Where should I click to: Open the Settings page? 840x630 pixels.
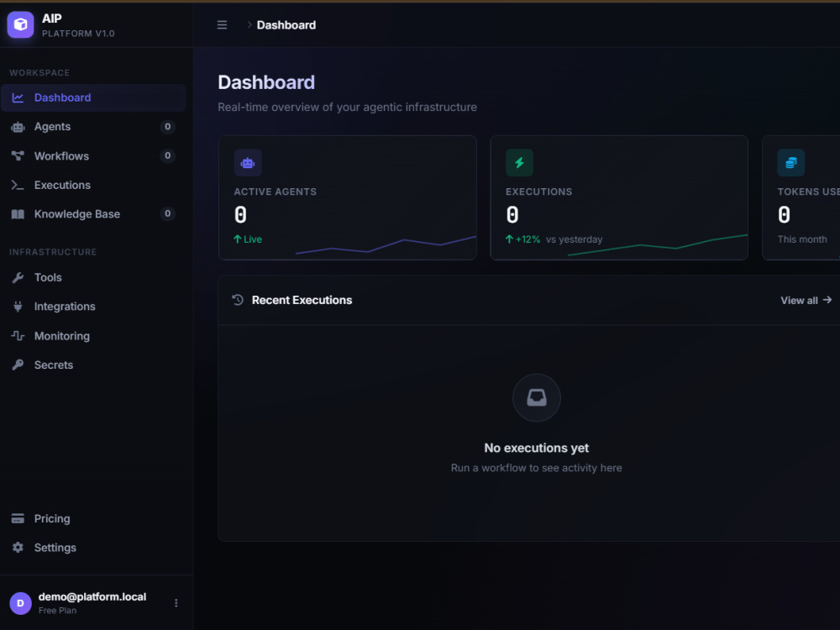[93, 548]
